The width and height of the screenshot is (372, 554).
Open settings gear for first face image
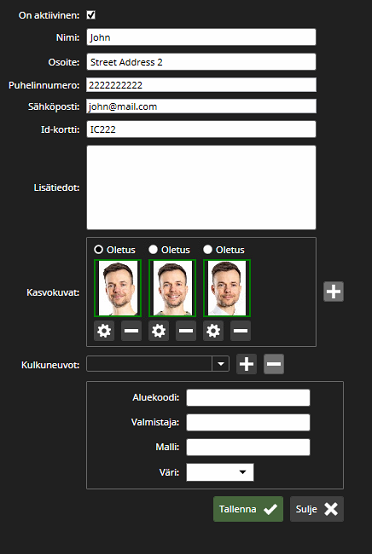(x=104, y=331)
